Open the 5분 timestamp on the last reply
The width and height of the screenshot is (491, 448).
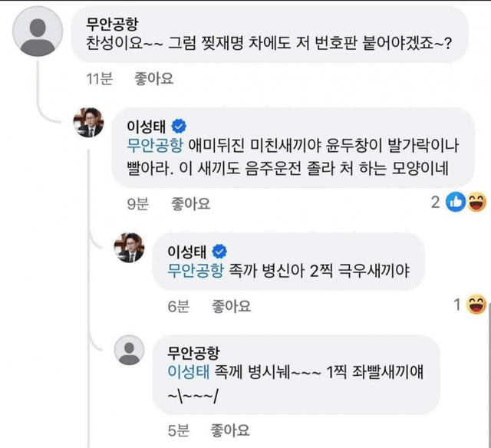click(178, 430)
